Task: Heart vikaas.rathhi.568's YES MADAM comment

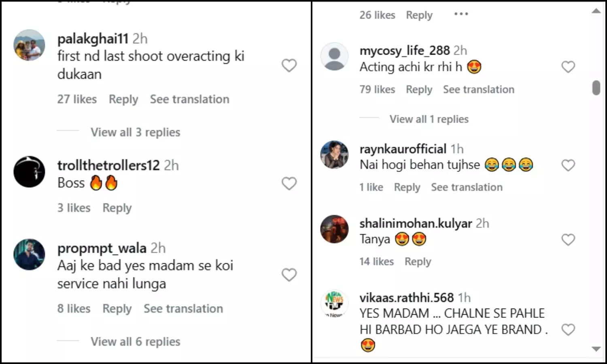Action: (568, 330)
